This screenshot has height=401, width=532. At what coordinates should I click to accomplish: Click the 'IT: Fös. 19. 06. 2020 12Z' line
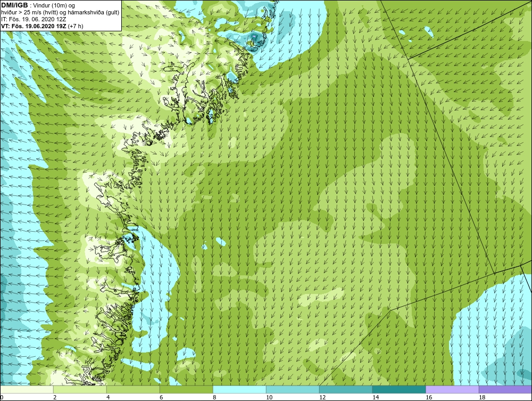coord(33,19)
